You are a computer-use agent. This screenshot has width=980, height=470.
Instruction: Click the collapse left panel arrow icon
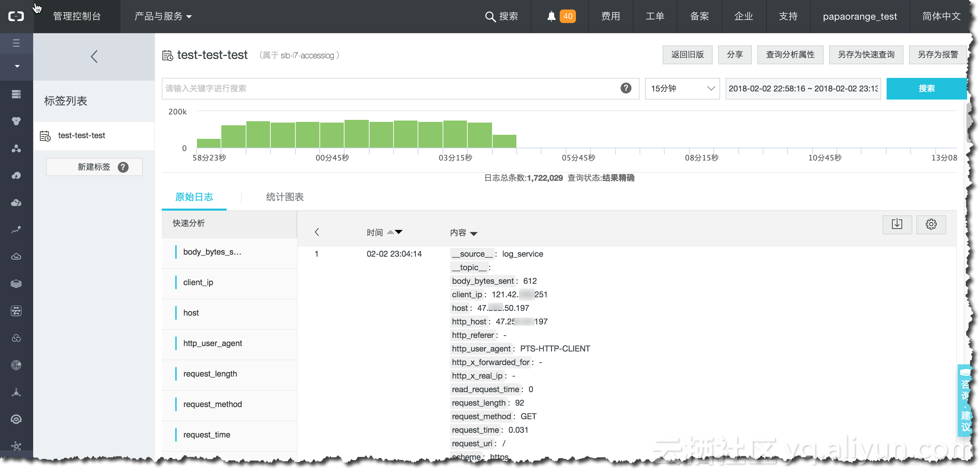click(x=94, y=56)
